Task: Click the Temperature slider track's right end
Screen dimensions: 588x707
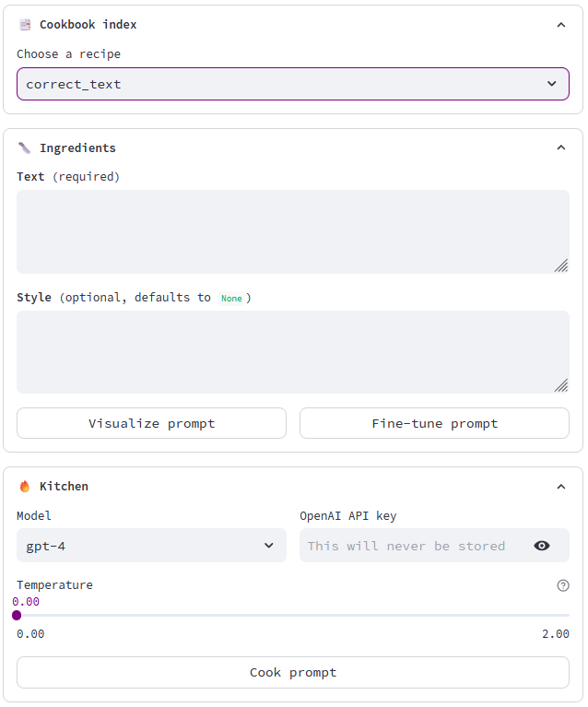Action: click(x=568, y=615)
